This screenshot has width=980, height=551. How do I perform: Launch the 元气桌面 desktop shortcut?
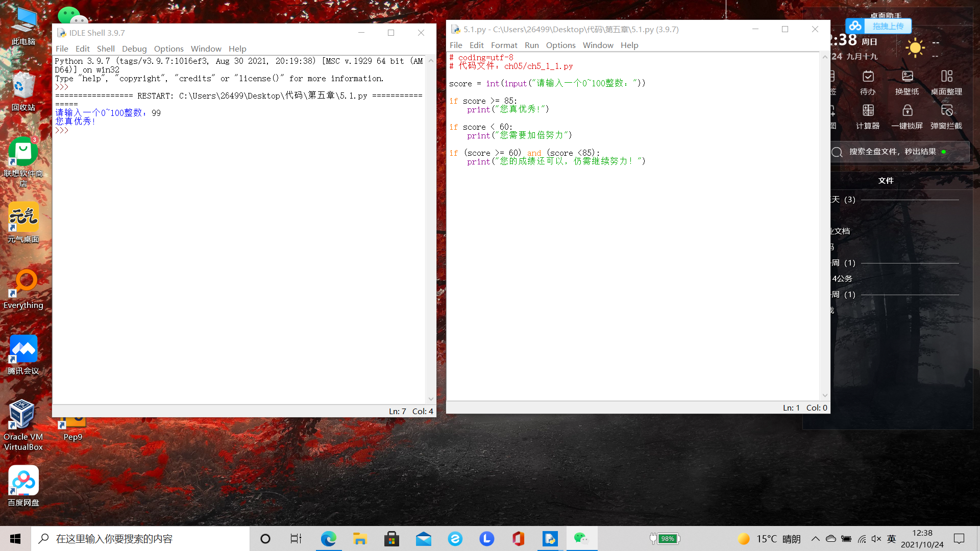point(23,223)
